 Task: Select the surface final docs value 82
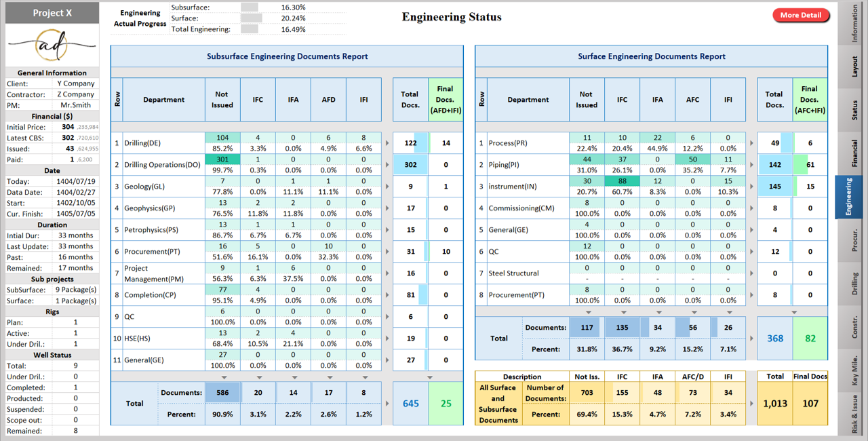pos(810,339)
